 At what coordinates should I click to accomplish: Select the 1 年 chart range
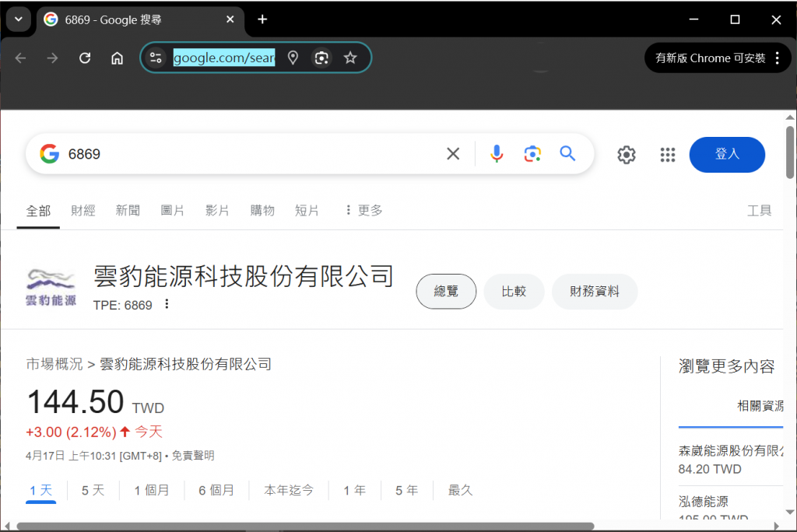click(354, 490)
